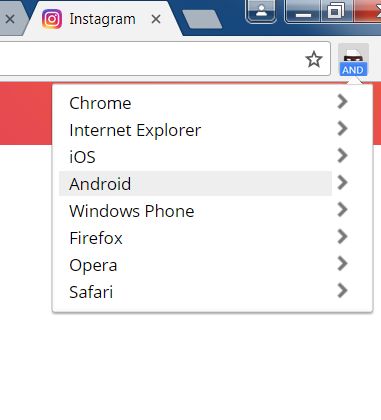
Task: Expand the Opera submenu chevron
Action: tap(342, 263)
